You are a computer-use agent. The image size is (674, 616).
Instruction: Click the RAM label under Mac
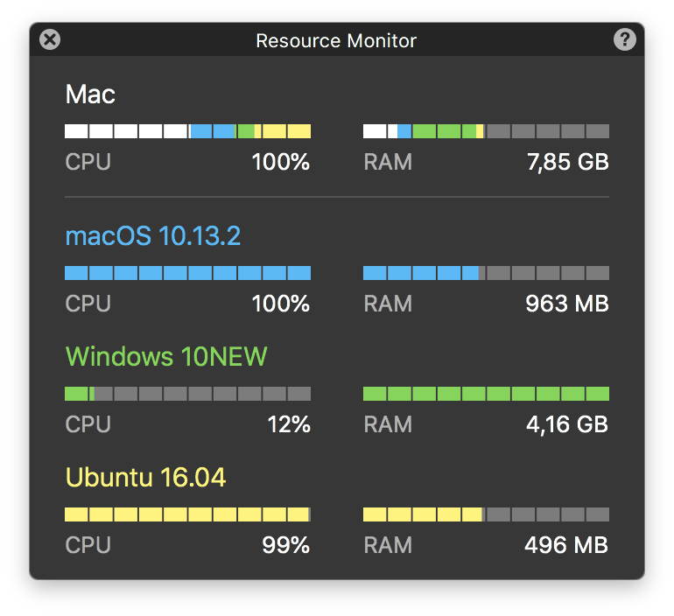388,162
